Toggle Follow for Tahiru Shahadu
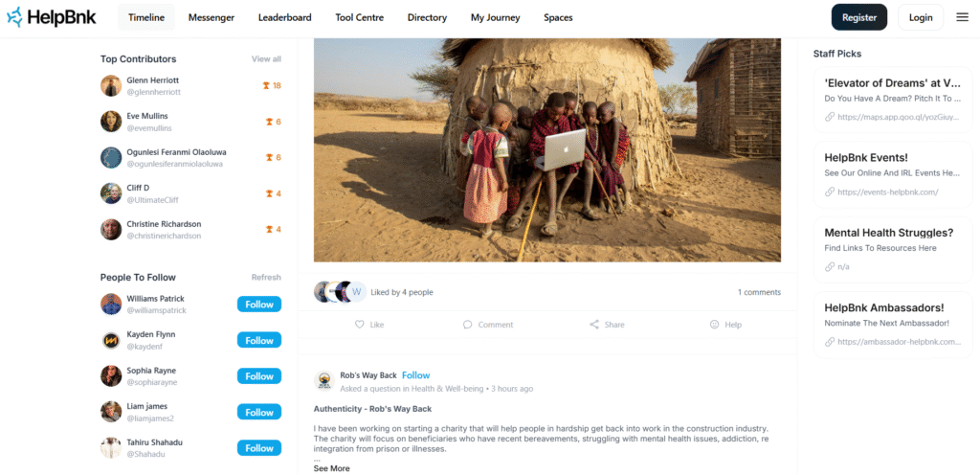980x475 pixels. click(258, 448)
